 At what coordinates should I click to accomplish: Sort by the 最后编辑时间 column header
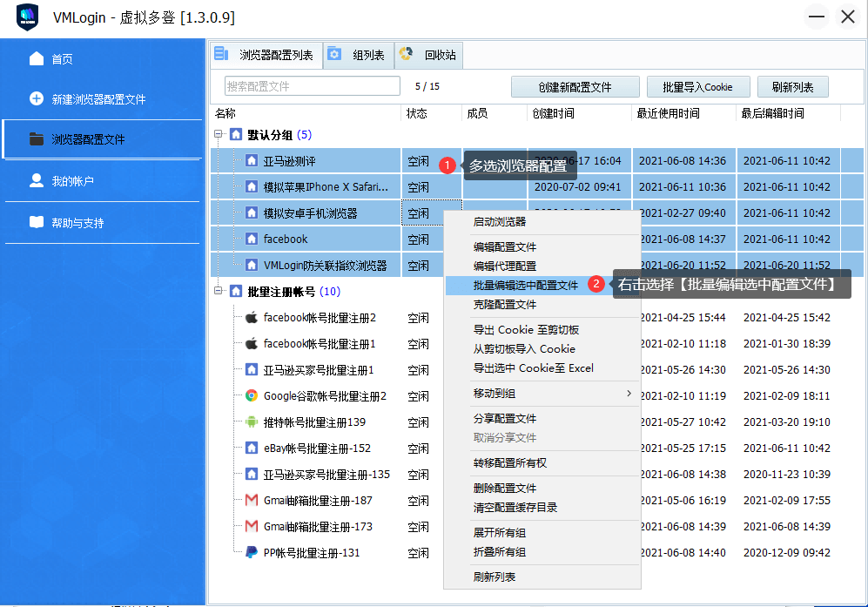point(788,113)
